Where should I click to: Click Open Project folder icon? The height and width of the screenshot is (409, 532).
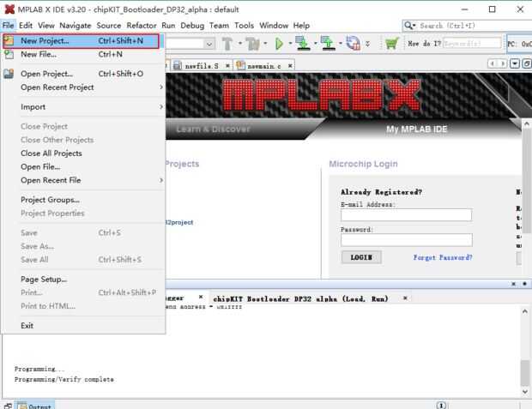click(9, 74)
